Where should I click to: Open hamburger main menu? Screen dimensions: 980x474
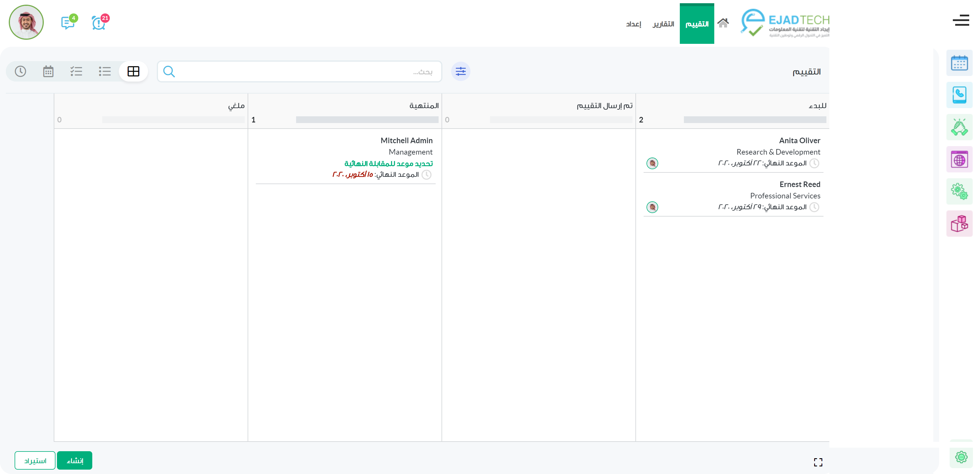961,20
